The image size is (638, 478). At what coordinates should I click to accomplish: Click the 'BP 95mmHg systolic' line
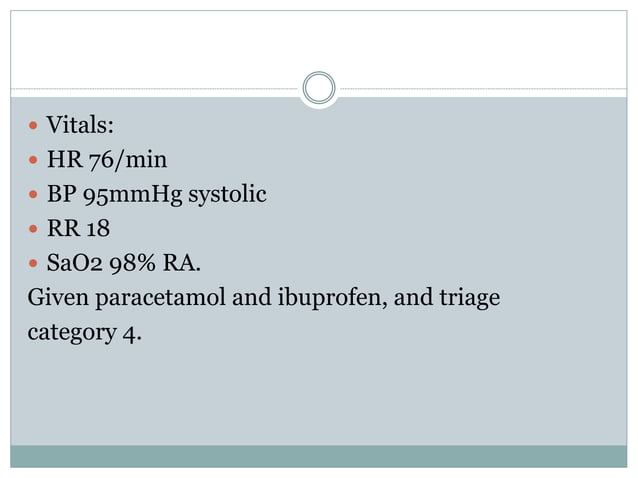pyautogui.click(x=157, y=194)
